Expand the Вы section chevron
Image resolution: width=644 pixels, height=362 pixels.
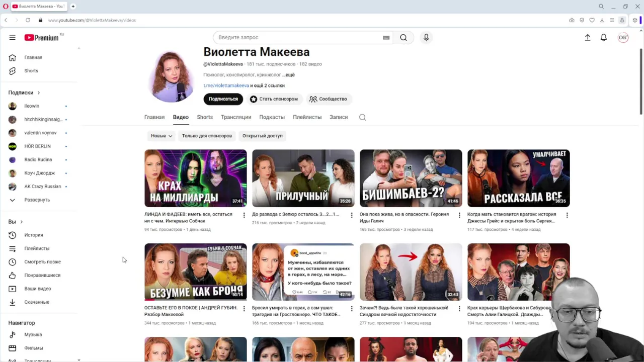[21, 222]
